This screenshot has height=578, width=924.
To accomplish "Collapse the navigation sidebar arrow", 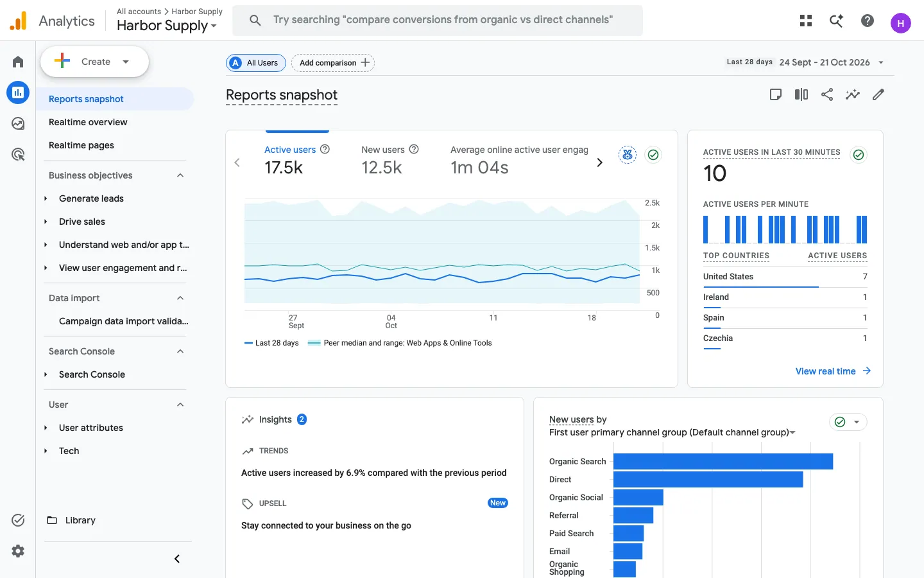I will [177, 559].
